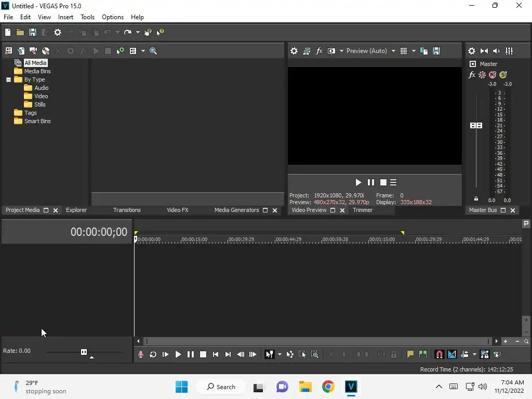Click Play button under Video Preview

pyautogui.click(x=358, y=182)
